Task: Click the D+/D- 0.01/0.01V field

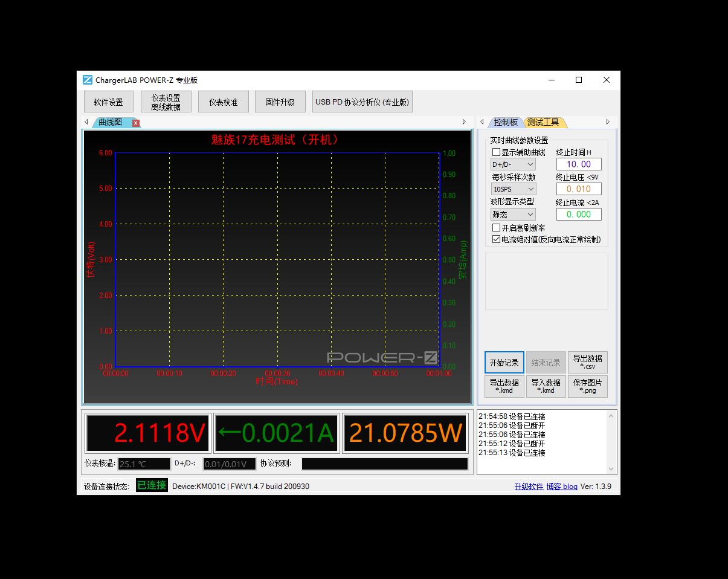Action: point(230,464)
